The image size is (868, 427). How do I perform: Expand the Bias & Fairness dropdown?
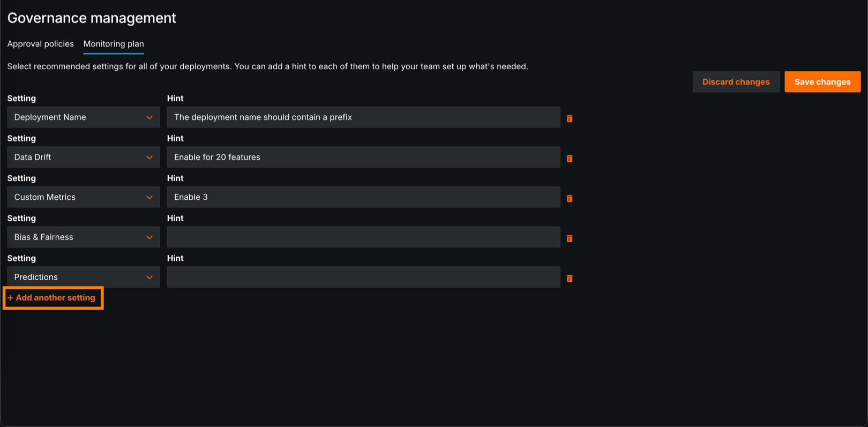point(84,237)
